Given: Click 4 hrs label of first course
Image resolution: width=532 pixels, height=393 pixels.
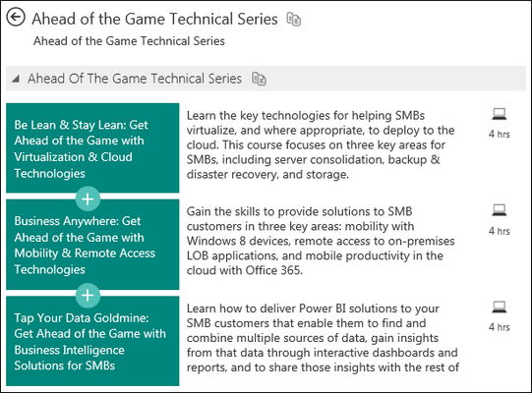Looking at the screenshot, I should (x=500, y=134).
